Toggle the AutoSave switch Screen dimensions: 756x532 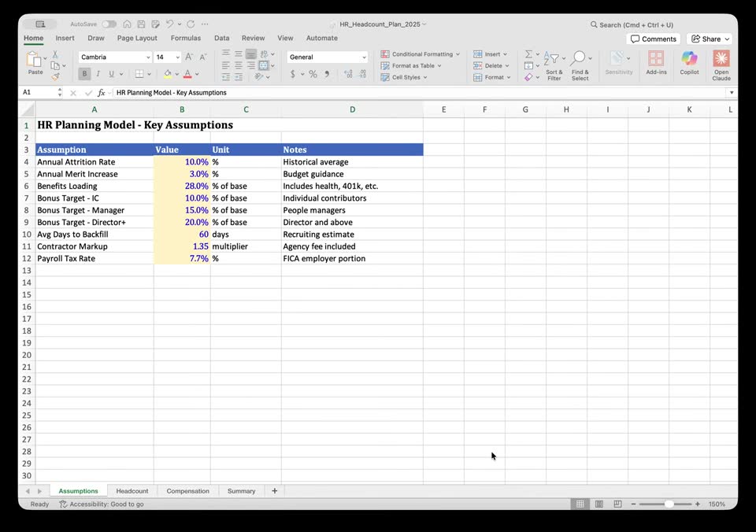coord(109,24)
